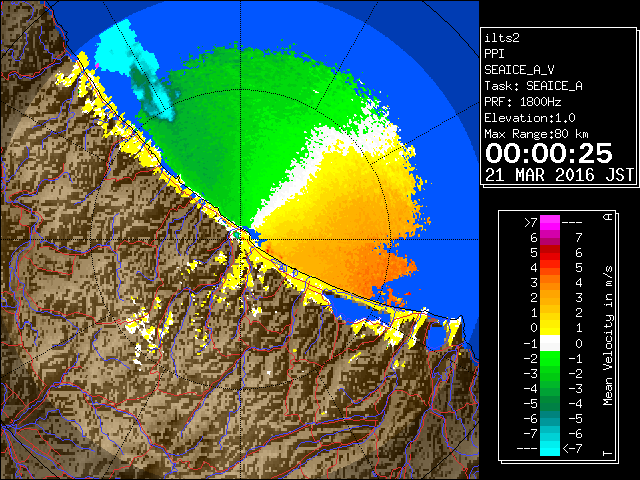Click the 'PPI' scan type text
The image size is (640, 480).
click(494, 54)
